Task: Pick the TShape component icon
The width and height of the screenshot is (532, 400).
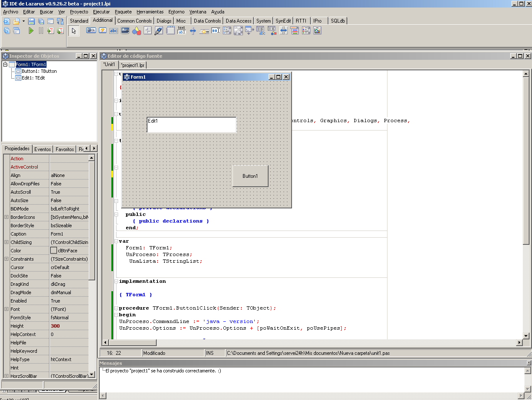Action: [137, 31]
